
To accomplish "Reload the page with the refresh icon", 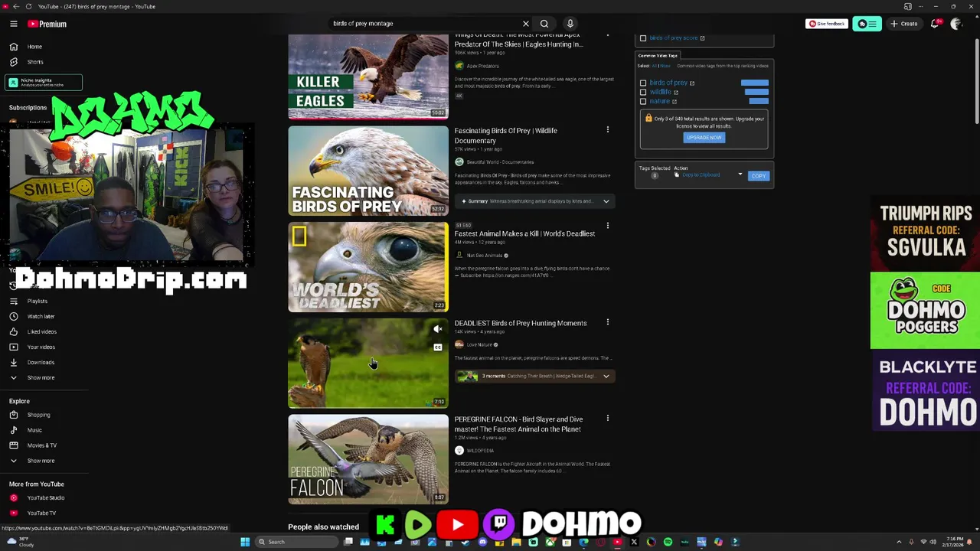I will (x=28, y=6).
